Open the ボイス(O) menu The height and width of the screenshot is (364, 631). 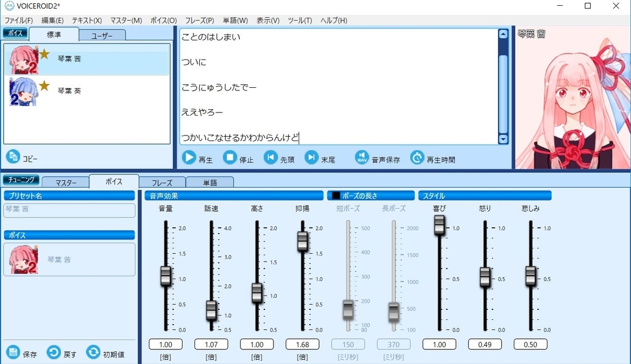164,20
